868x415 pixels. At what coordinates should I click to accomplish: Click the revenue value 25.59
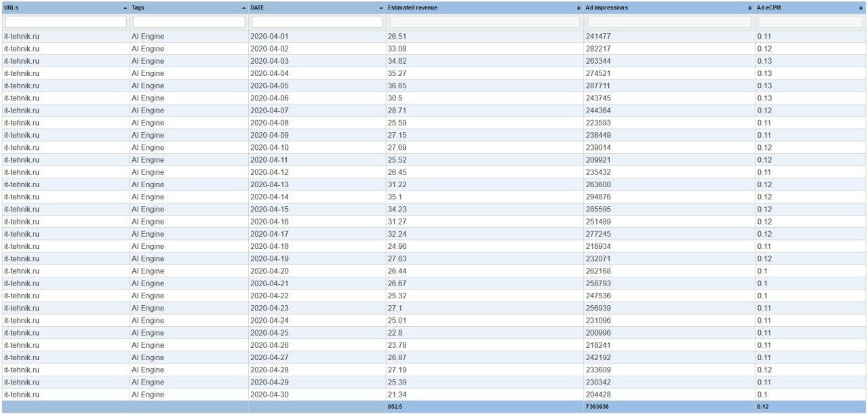(x=397, y=123)
